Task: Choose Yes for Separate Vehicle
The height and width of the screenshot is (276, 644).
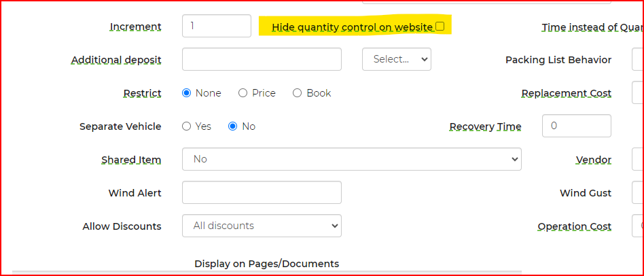Action: [187, 126]
